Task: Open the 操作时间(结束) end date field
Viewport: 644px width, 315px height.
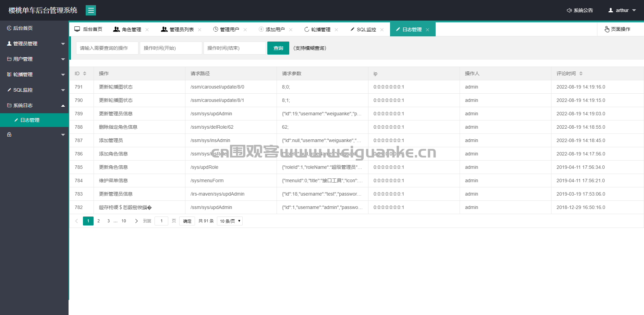Action: click(x=235, y=48)
